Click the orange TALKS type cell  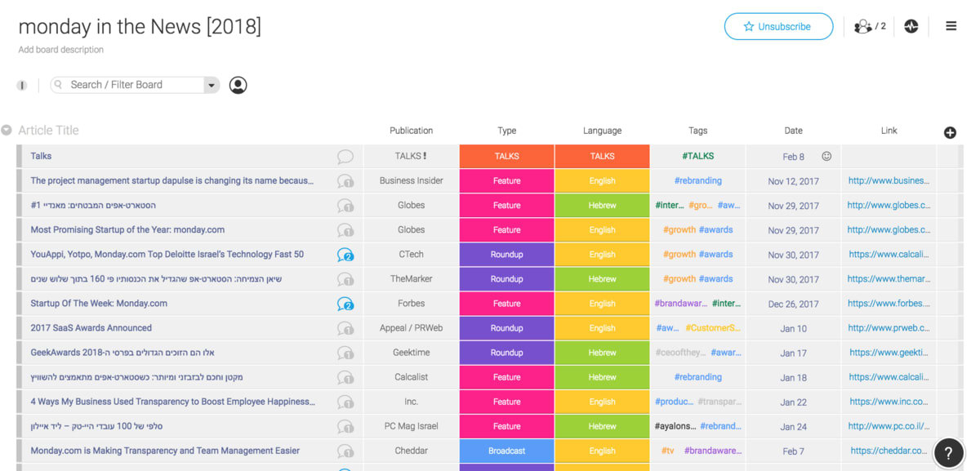[x=507, y=157]
